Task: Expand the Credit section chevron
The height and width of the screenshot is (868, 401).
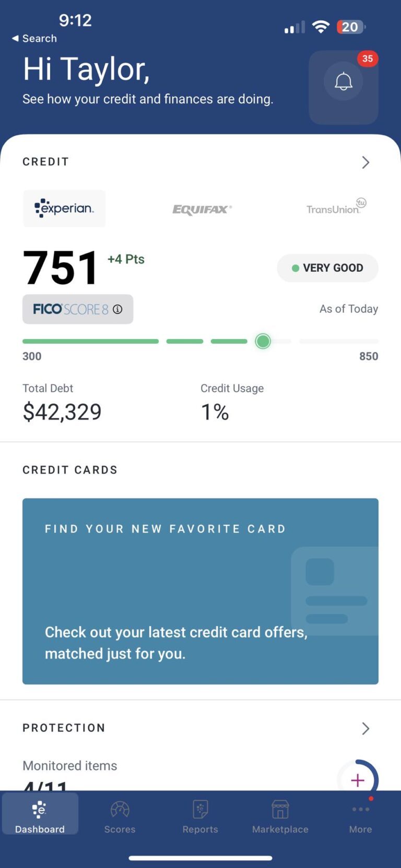Action: (365, 162)
